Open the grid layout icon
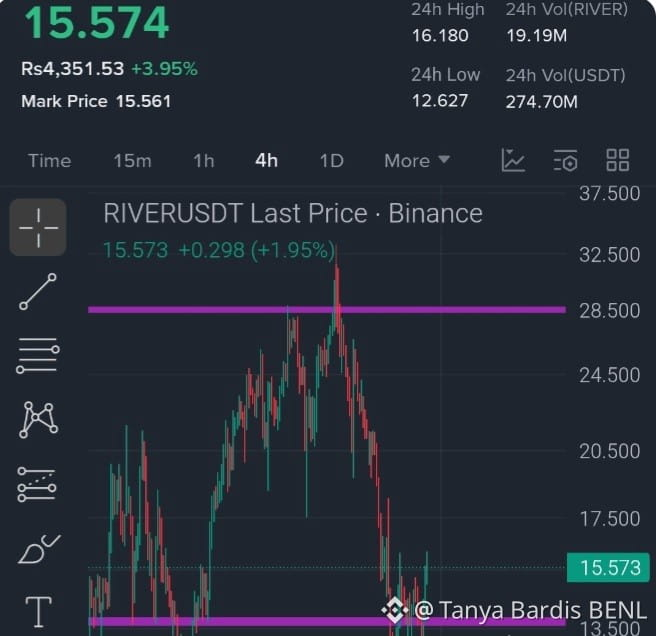Image resolution: width=656 pixels, height=636 pixels. [x=618, y=160]
